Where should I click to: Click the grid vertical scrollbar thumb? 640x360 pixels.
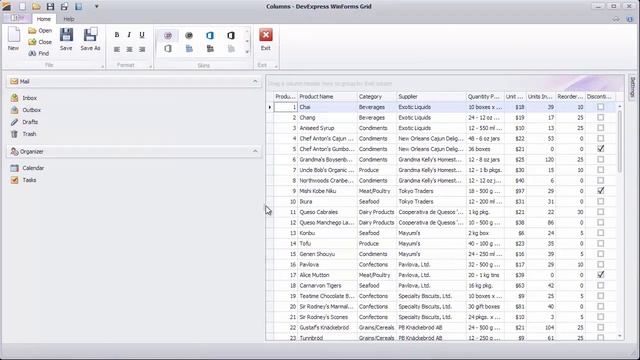[620, 141]
